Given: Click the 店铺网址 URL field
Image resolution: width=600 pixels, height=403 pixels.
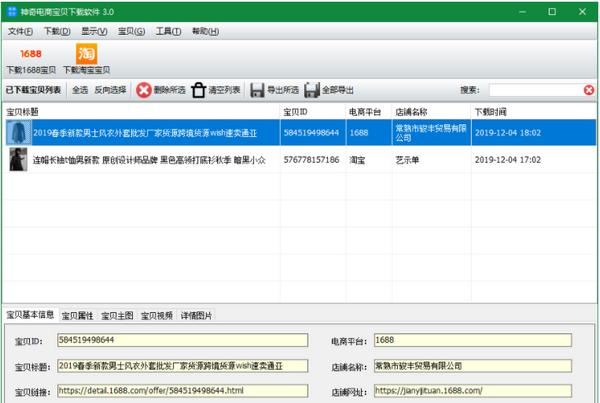Looking at the screenshot, I should pyautogui.click(x=473, y=391).
